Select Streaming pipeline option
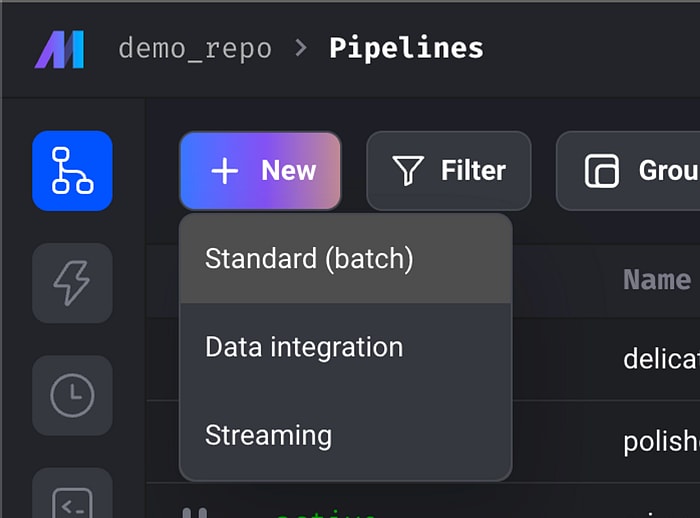Viewport: 700px width, 518px height. click(346, 435)
